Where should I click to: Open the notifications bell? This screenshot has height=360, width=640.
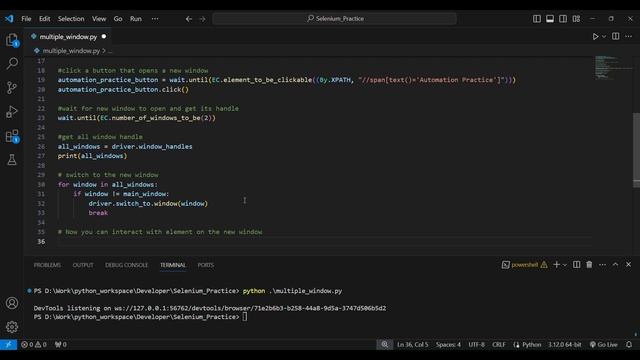click(629, 344)
